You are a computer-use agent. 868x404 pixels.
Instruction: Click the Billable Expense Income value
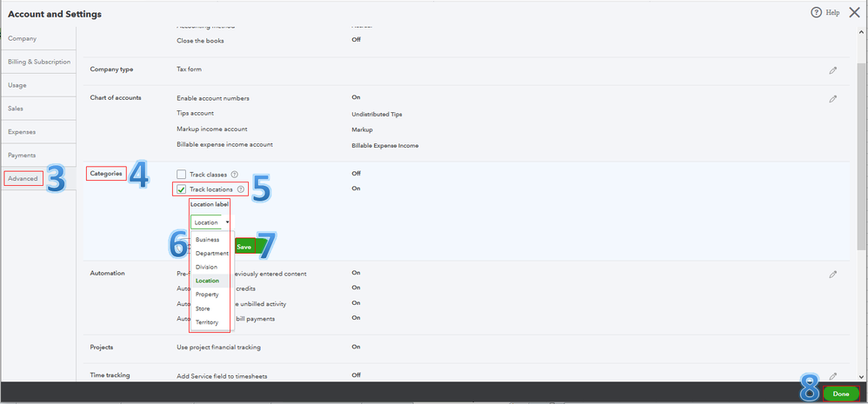coord(385,146)
